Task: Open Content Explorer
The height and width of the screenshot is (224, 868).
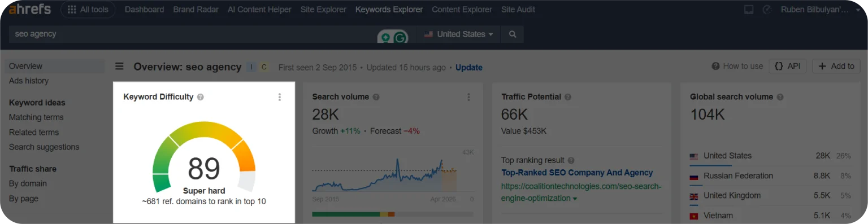Action: pyautogui.click(x=462, y=10)
